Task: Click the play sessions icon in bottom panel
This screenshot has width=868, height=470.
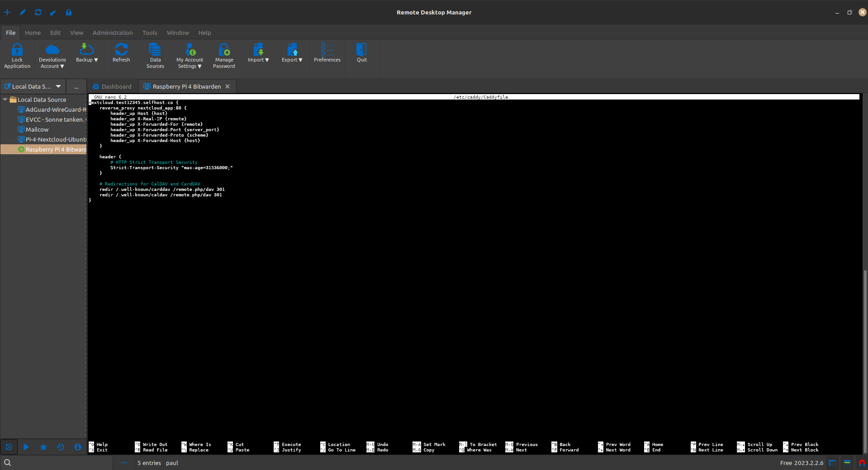Action: point(26,447)
